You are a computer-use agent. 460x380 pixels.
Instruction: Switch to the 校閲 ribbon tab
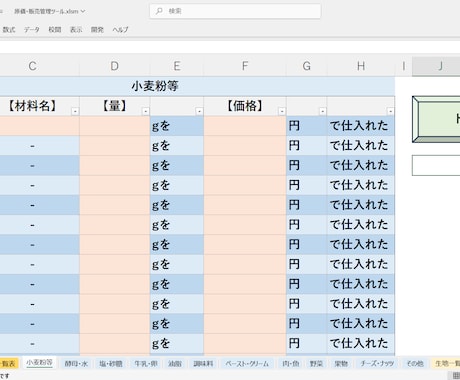coord(55,30)
